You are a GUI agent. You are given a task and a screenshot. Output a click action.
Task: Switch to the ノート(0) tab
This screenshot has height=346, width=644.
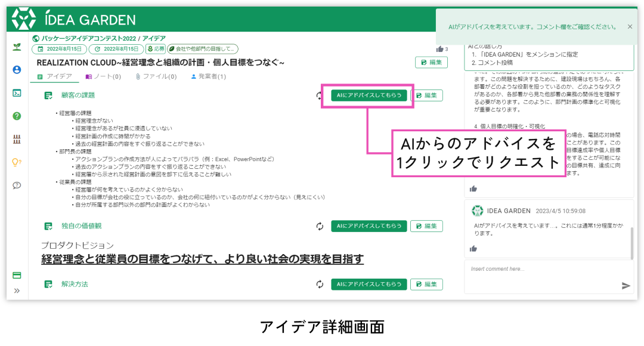(x=103, y=76)
